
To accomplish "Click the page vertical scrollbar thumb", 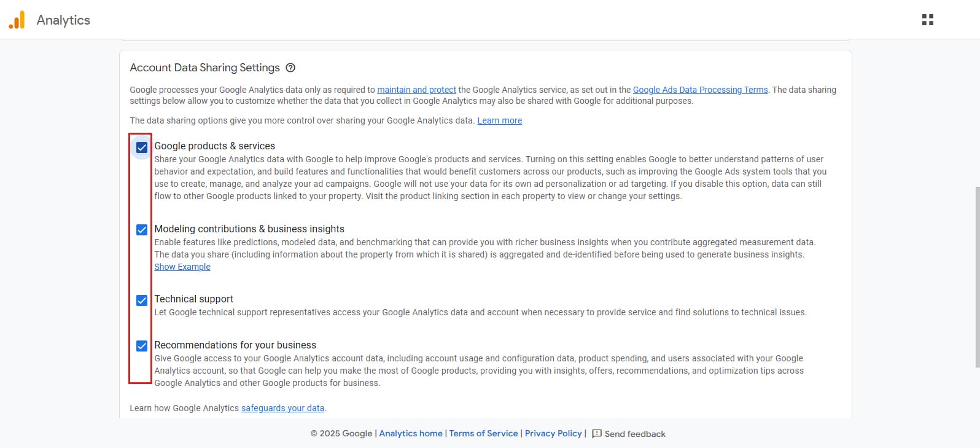I will click(x=977, y=277).
